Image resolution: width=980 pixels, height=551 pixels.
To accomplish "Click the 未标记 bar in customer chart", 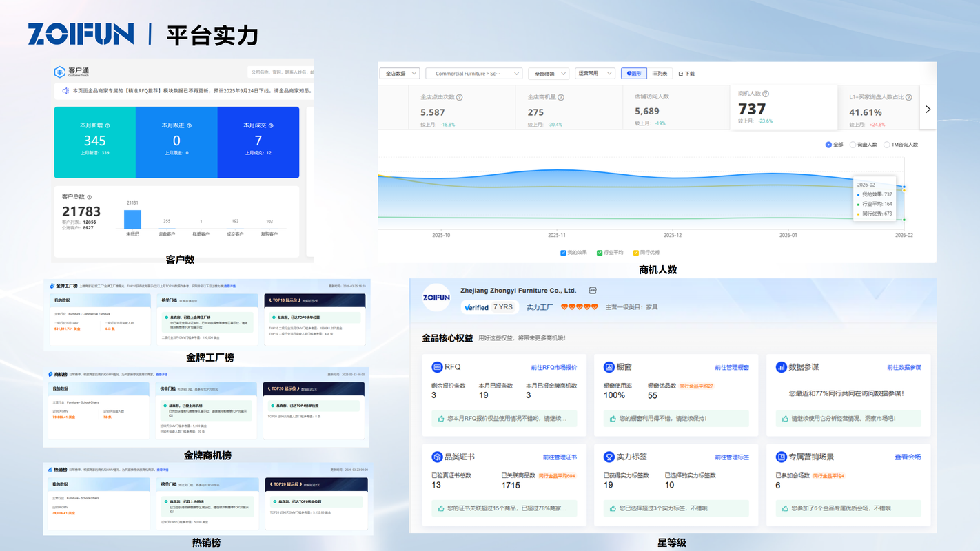I will (133, 219).
